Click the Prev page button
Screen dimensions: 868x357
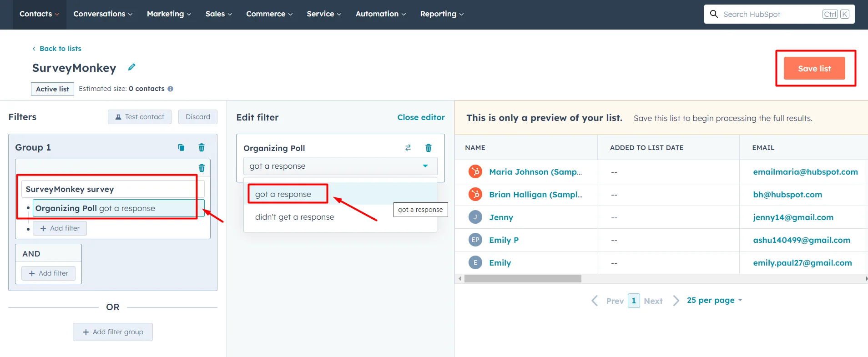tap(607, 301)
